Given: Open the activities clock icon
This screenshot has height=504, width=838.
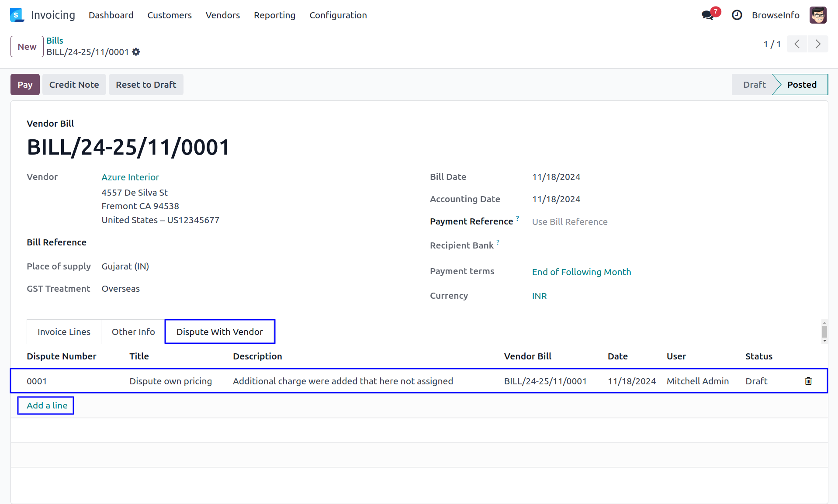Looking at the screenshot, I should pyautogui.click(x=737, y=15).
